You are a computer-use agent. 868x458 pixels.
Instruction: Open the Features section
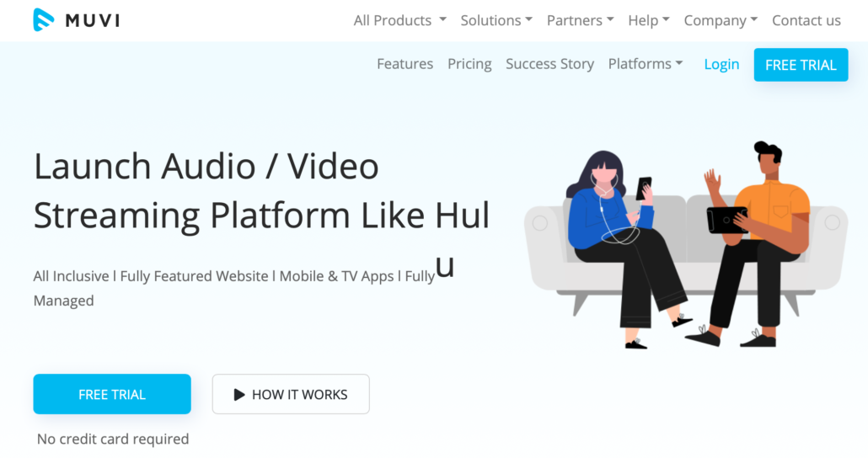pos(405,64)
